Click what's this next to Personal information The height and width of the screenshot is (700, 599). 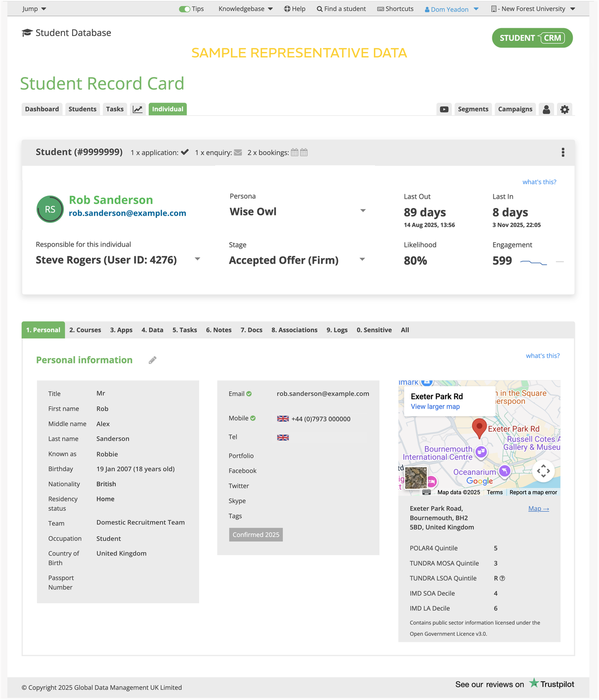(543, 355)
